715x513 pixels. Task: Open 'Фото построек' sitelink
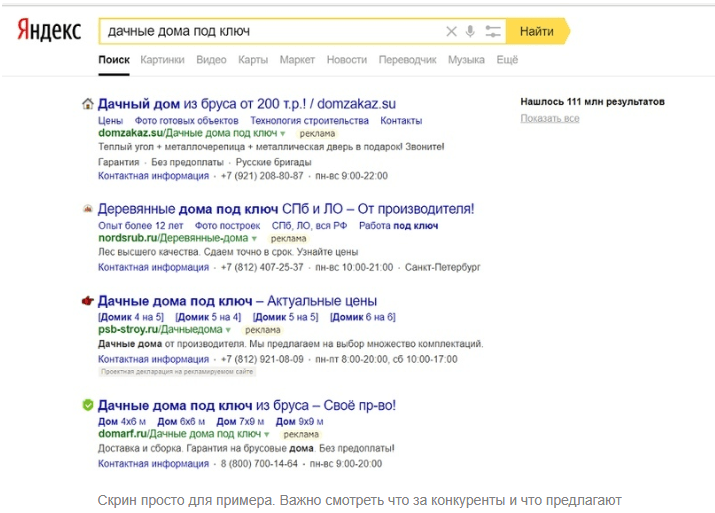point(228,226)
